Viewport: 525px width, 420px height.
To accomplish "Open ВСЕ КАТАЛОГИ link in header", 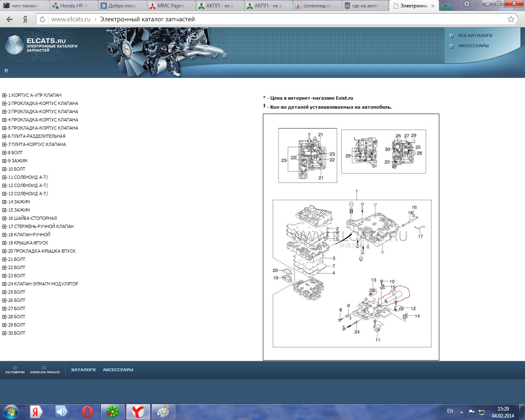I will (x=475, y=36).
